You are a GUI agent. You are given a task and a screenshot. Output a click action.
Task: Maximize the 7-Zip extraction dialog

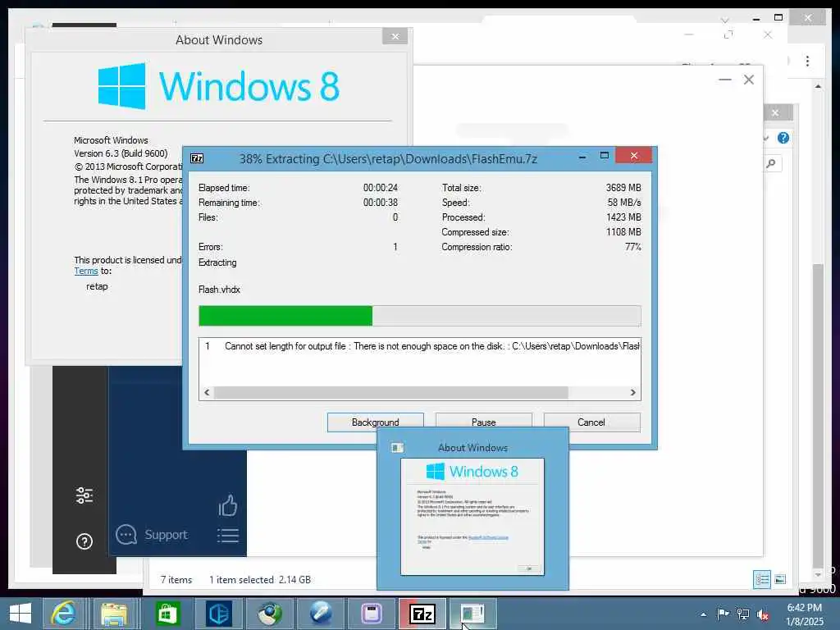pyautogui.click(x=605, y=156)
